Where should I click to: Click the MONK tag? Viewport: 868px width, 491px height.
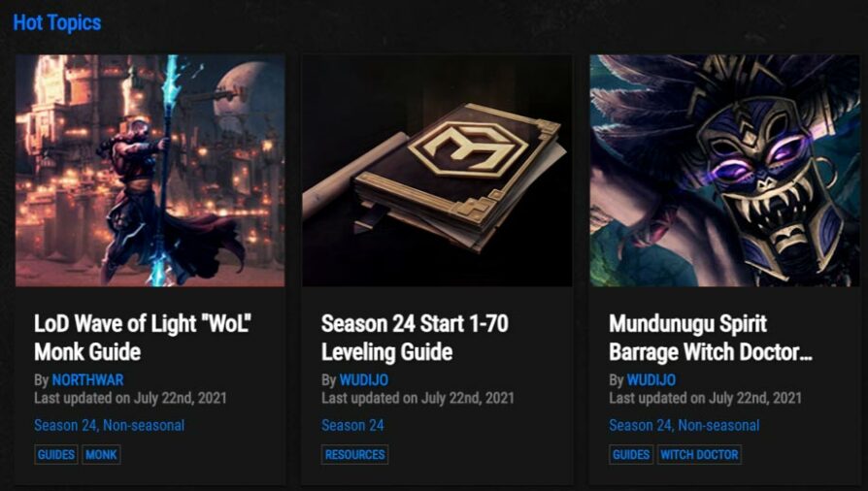click(x=101, y=454)
